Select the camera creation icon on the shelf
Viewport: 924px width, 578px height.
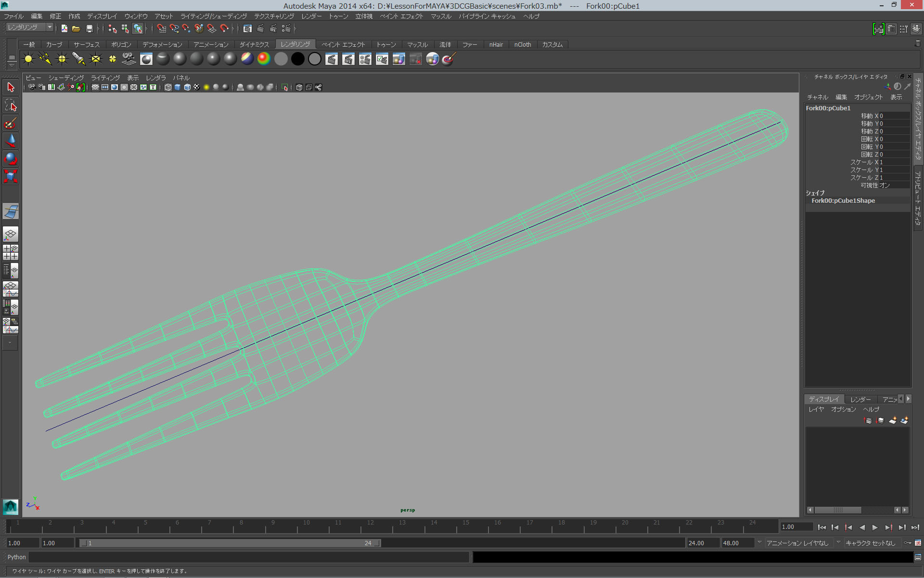coord(128,59)
